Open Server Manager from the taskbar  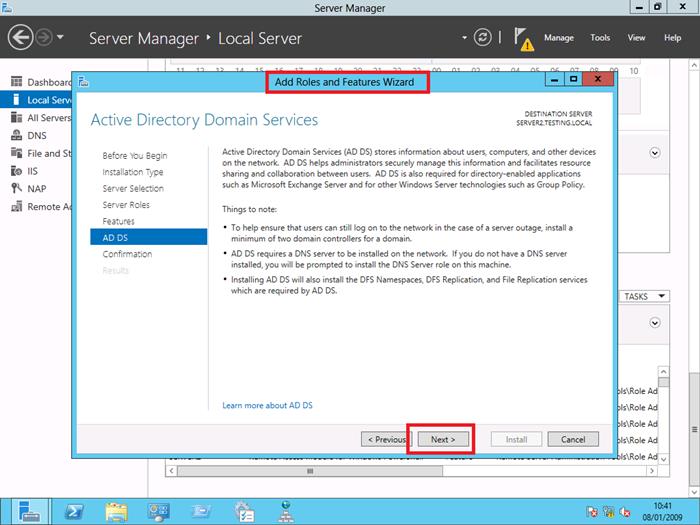point(29,511)
